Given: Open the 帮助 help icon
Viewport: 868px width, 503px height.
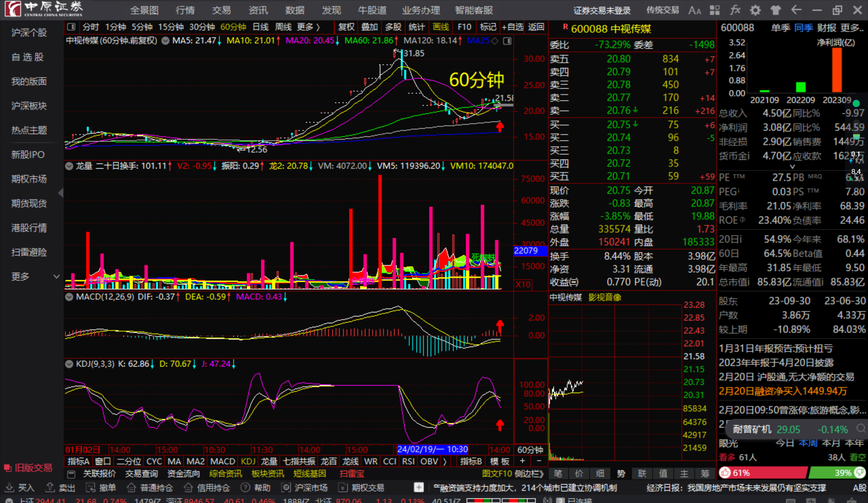Looking at the screenshot, I should (x=245, y=488).
